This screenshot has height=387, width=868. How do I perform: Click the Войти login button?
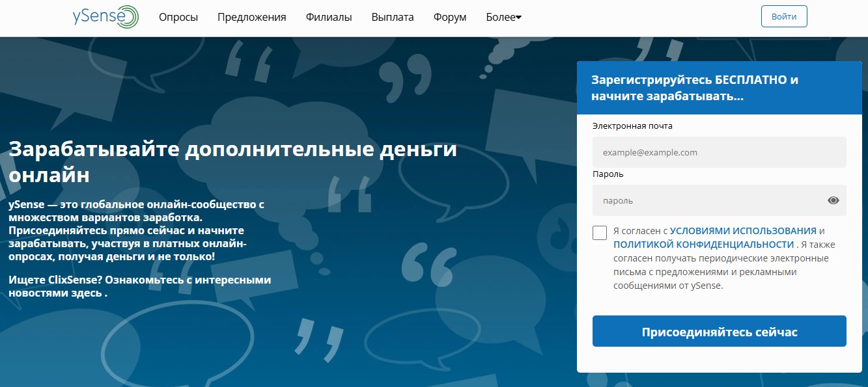tap(784, 17)
